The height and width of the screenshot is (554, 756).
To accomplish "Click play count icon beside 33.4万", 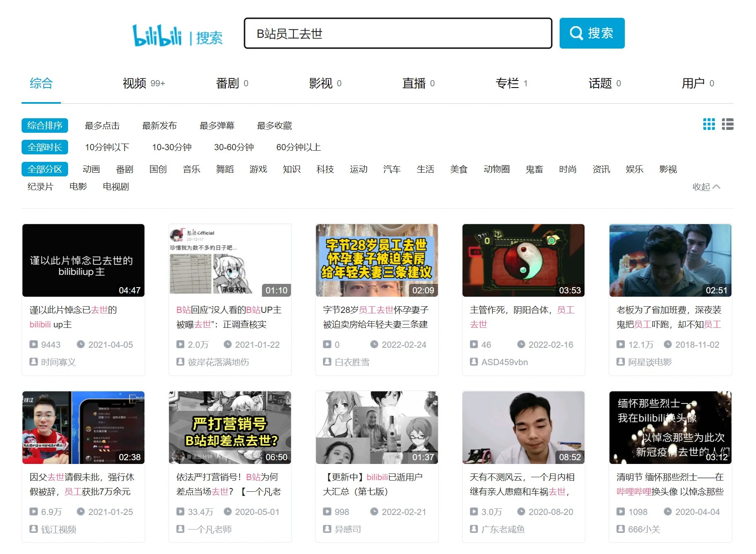I will pyautogui.click(x=180, y=511).
